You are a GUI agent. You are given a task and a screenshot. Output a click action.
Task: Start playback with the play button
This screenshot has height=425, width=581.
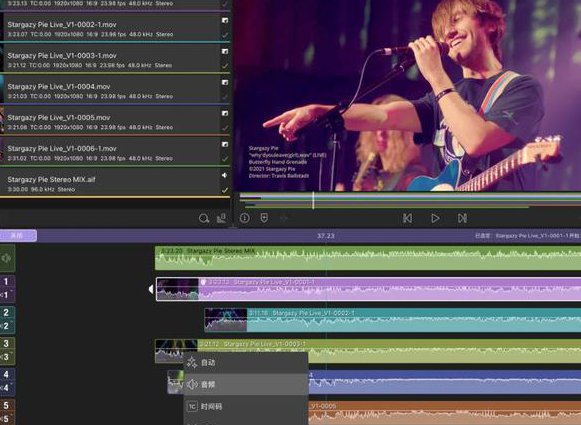coord(435,218)
